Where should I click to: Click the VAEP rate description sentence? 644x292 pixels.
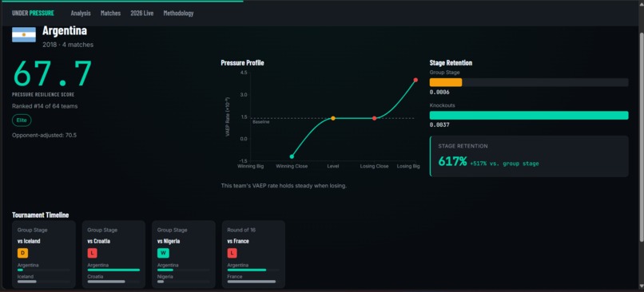click(284, 186)
